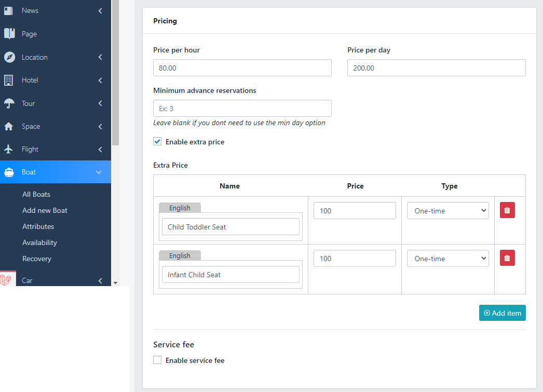Click the compass icon beside Location
The image size is (543, 392).
pos(9,57)
